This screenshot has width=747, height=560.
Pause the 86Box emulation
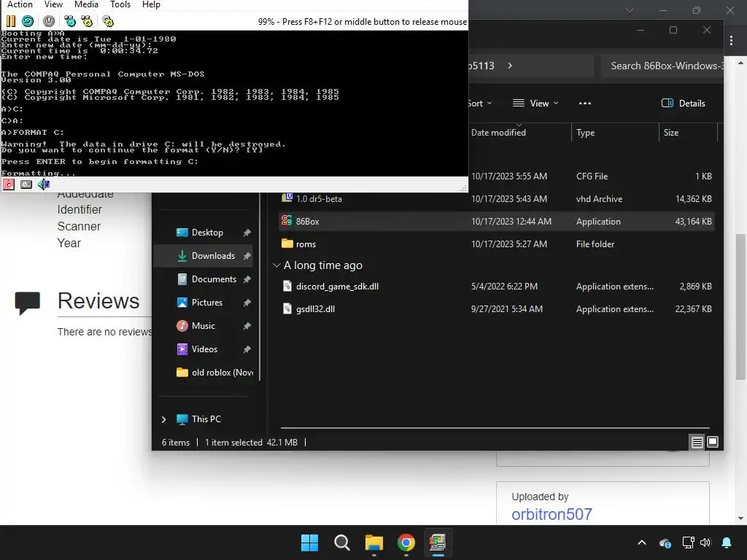[10, 21]
